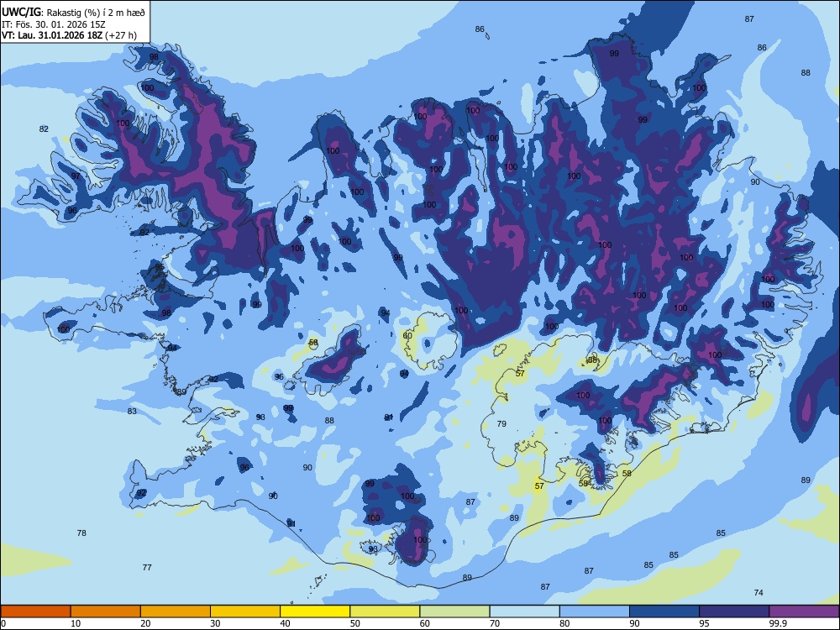
Task: Click the '83' humidity value off the coast
Action: coord(132,412)
